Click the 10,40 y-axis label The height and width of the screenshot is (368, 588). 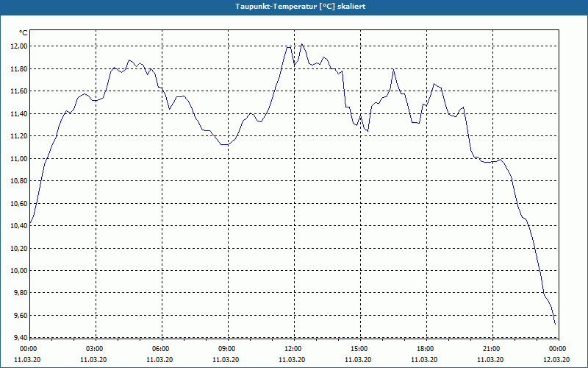click(x=20, y=226)
